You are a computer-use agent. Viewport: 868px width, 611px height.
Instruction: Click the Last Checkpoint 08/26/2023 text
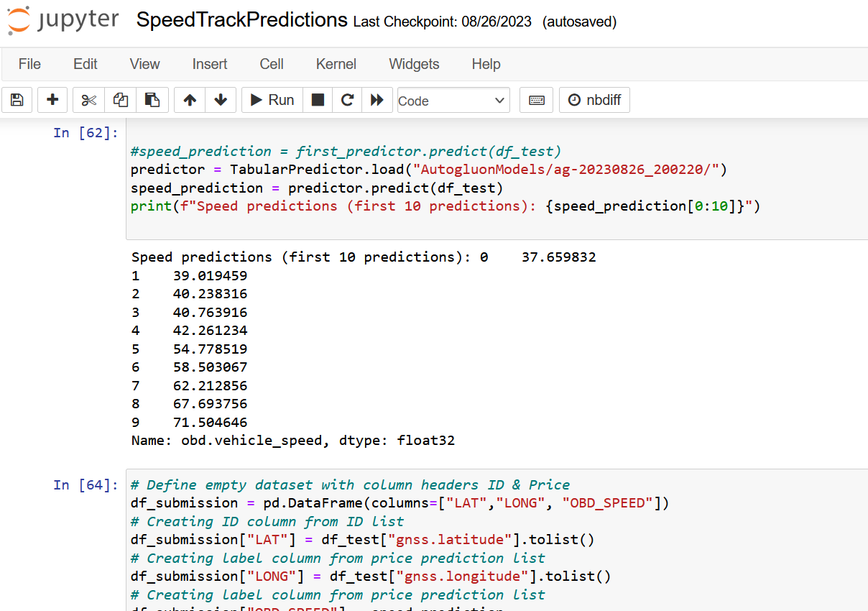coord(443,22)
